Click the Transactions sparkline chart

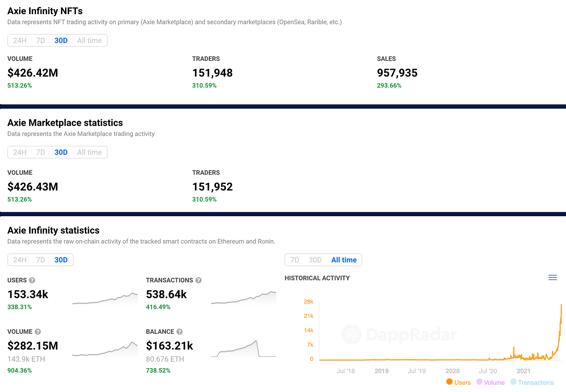(x=244, y=298)
